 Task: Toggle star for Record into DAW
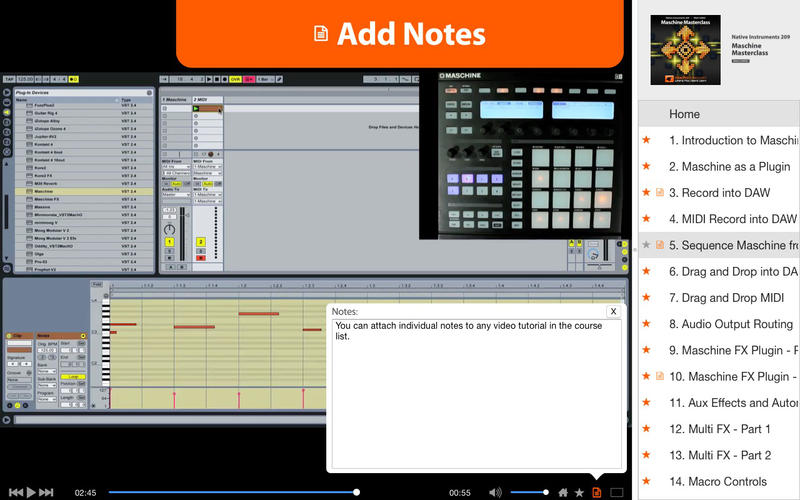tap(646, 192)
